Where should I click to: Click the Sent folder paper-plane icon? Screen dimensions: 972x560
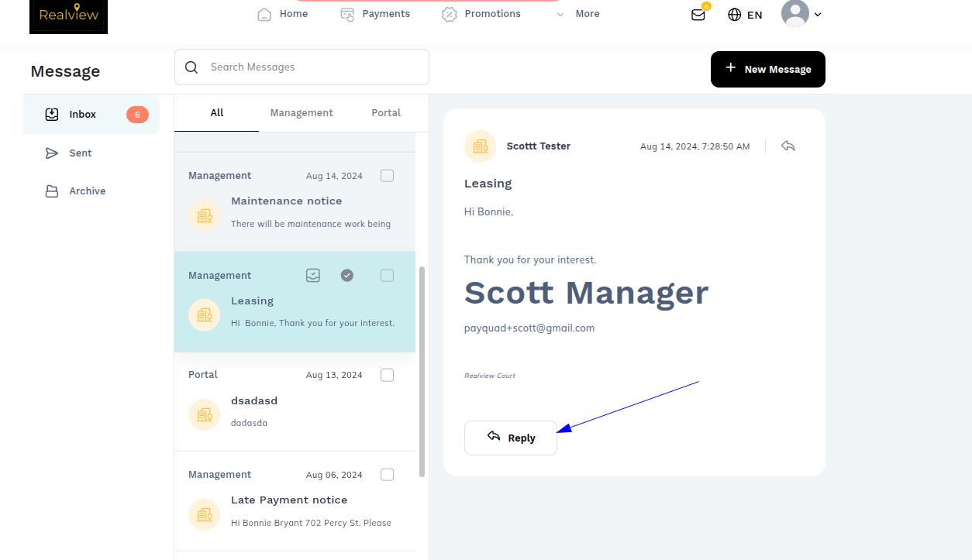(x=52, y=153)
